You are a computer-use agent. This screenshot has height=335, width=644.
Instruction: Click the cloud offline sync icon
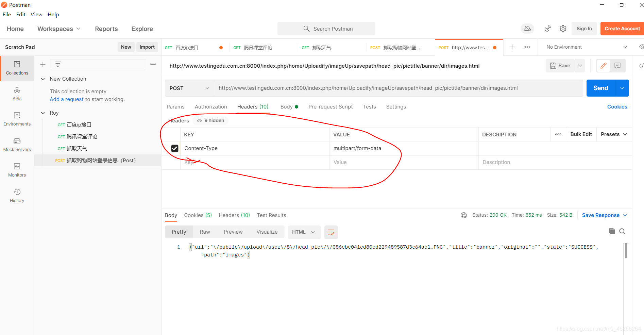tap(527, 29)
